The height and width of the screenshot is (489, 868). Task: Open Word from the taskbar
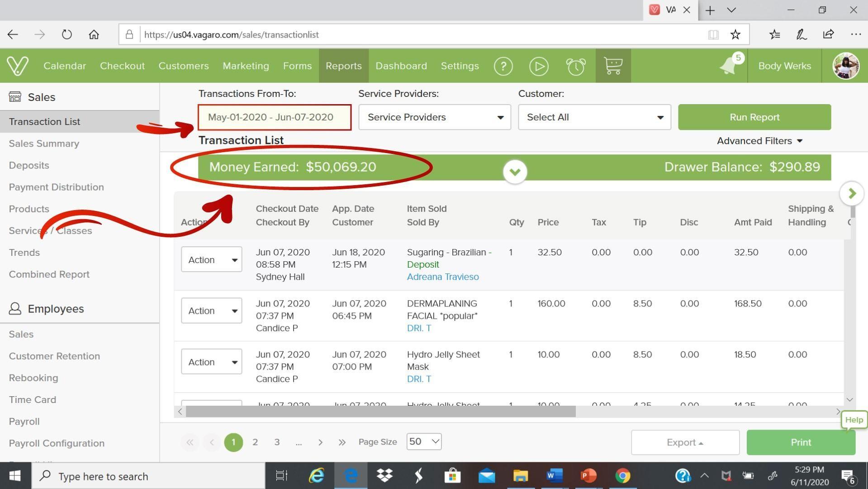pyautogui.click(x=555, y=476)
